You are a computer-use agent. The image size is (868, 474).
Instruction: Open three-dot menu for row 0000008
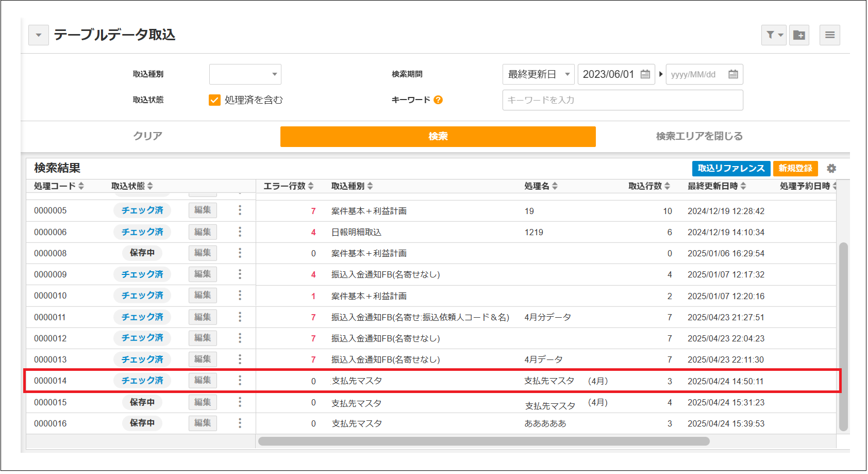[x=240, y=253]
